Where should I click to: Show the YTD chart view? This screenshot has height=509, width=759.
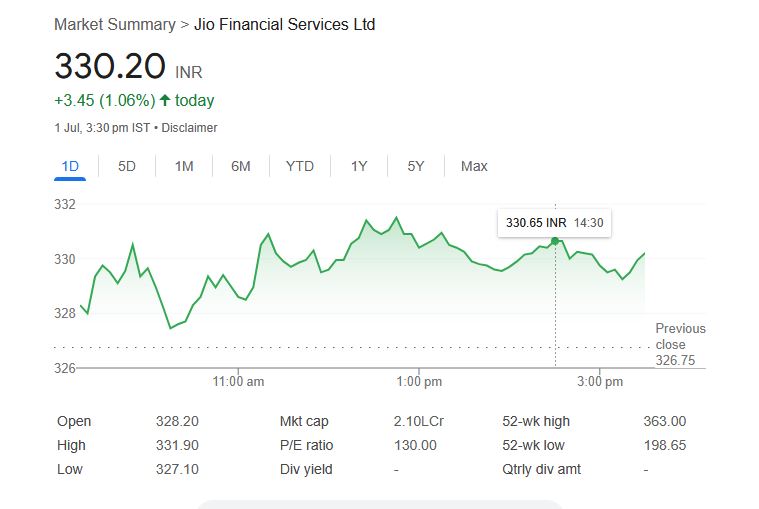[x=300, y=166]
